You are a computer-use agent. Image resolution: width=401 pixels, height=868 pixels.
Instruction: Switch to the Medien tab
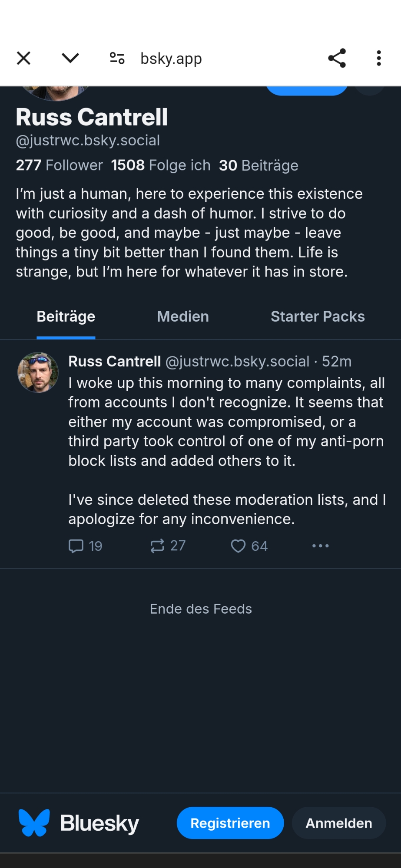(x=183, y=317)
